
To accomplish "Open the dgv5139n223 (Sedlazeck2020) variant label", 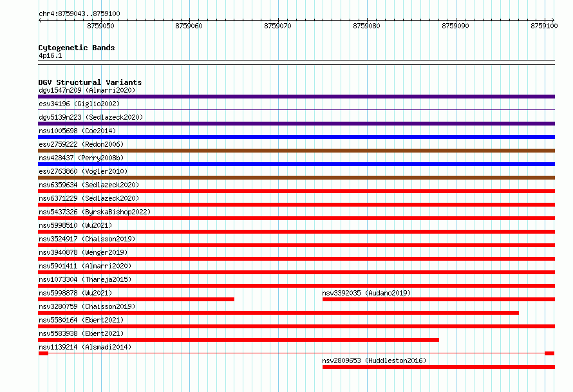I will point(91,117).
